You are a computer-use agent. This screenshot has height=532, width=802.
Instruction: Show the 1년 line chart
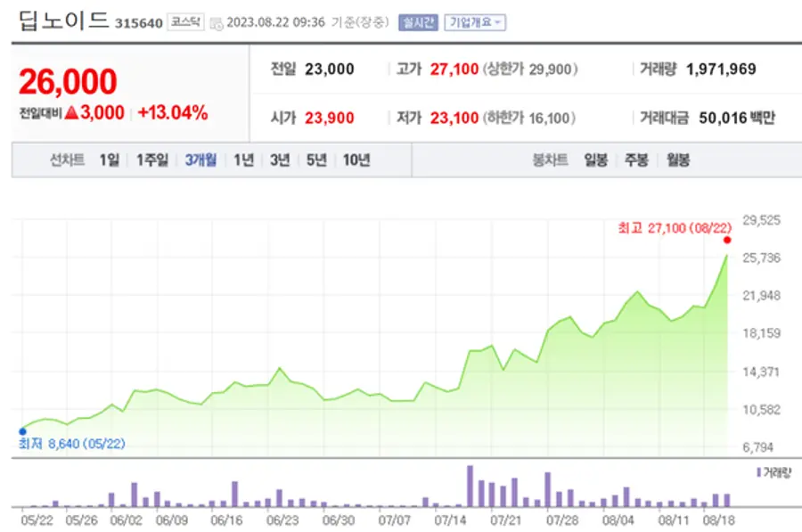tap(243, 160)
